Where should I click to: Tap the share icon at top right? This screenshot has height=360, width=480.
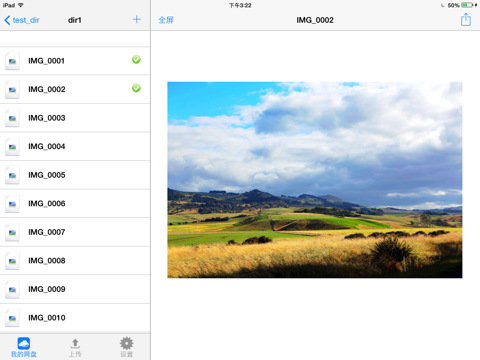466,19
